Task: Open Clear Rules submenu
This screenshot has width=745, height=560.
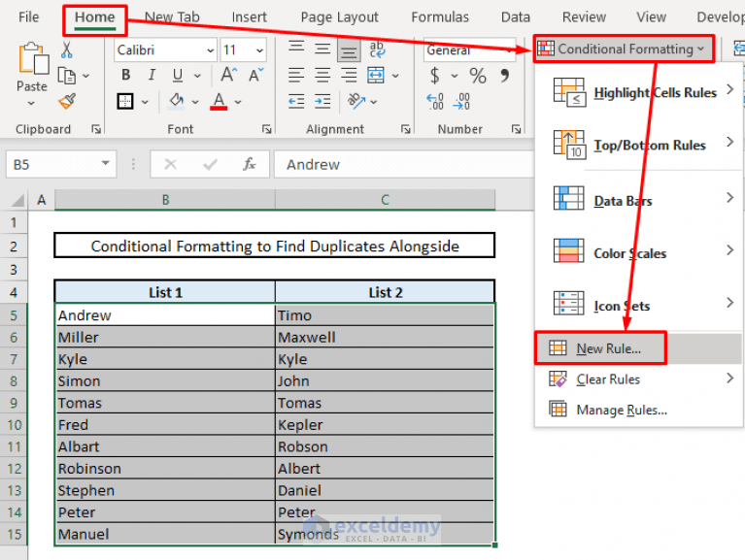Action: tap(638, 379)
